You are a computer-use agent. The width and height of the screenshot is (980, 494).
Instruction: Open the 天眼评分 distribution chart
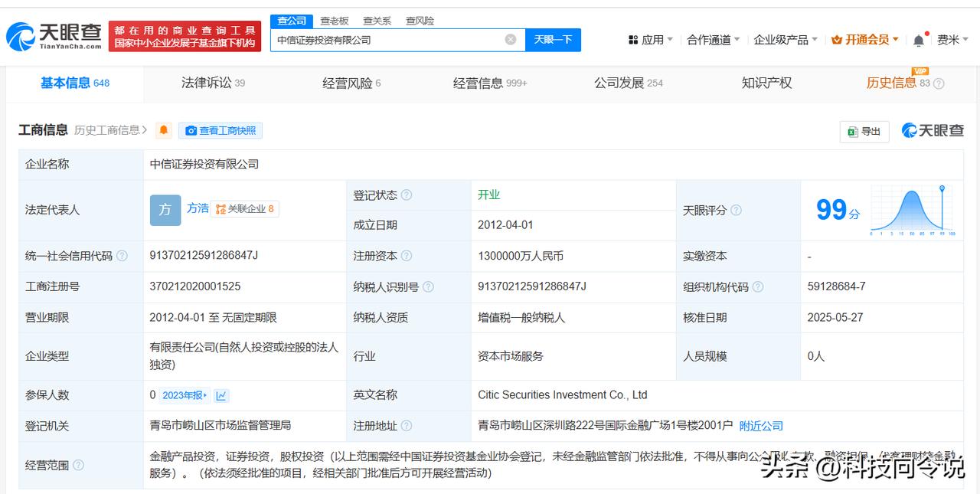tap(913, 209)
